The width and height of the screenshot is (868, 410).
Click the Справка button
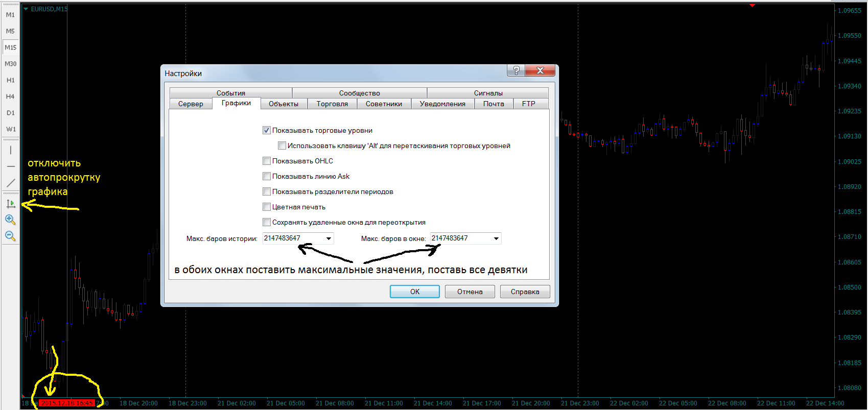525,292
